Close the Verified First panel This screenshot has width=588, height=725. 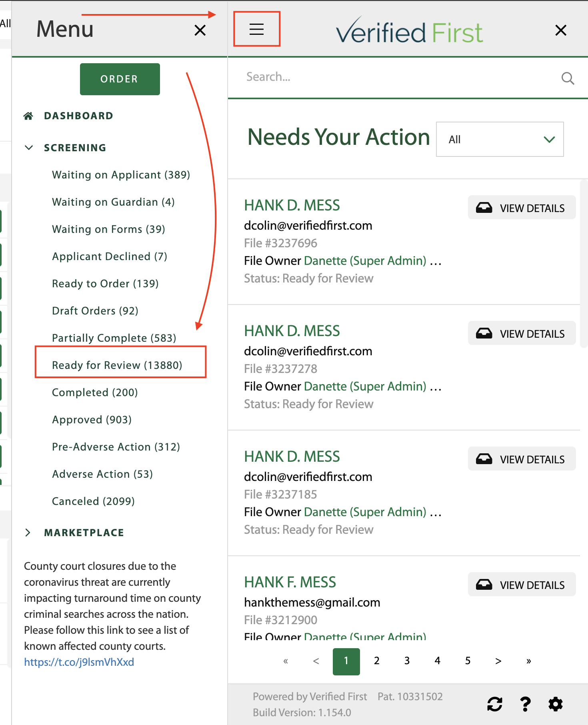pos(561,30)
